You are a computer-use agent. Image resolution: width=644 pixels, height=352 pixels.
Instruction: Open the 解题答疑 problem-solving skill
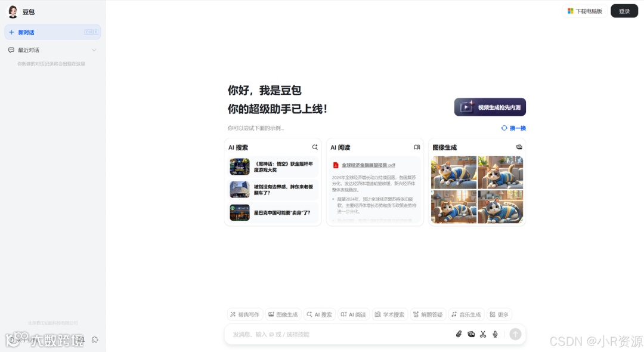click(428, 314)
